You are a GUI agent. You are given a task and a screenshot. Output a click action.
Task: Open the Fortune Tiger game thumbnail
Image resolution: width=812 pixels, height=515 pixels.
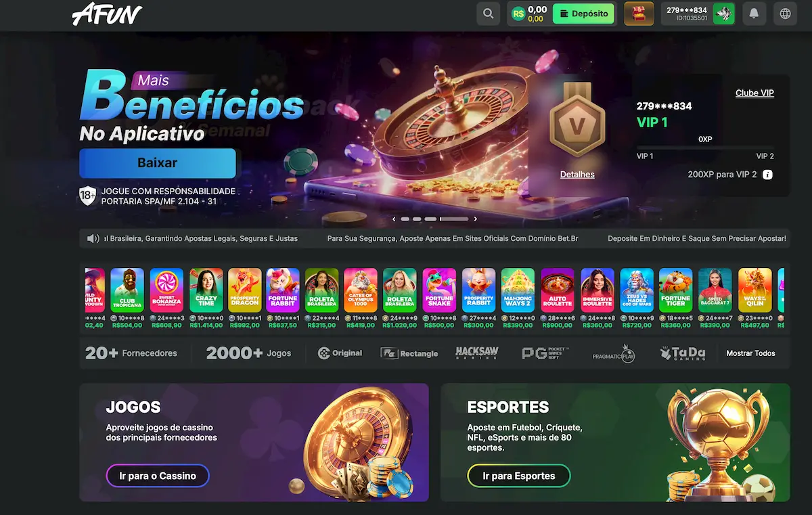(x=675, y=290)
